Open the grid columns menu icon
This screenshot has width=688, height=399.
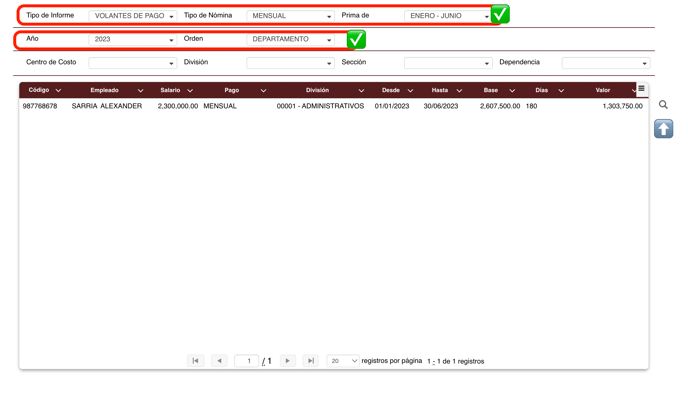point(641,89)
